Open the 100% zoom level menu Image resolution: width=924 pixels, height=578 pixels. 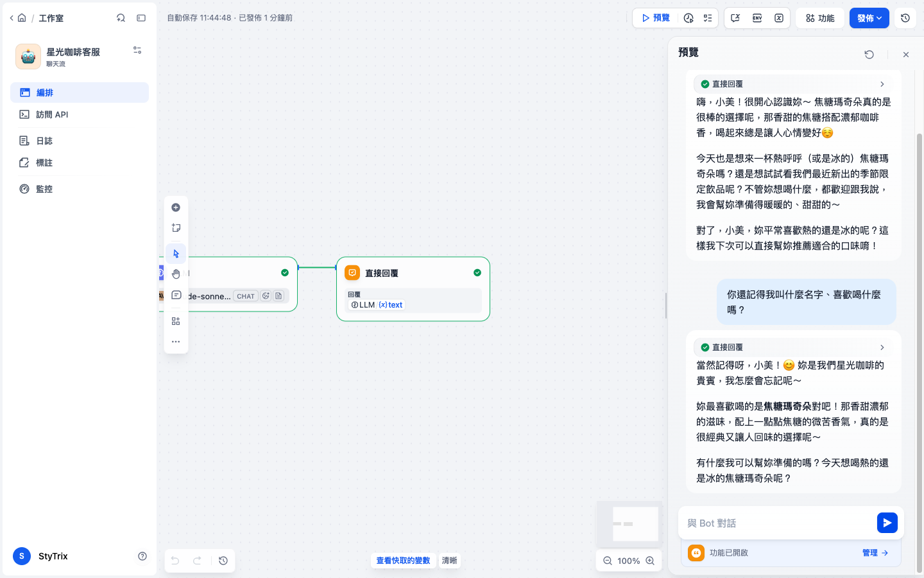pyautogui.click(x=629, y=561)
